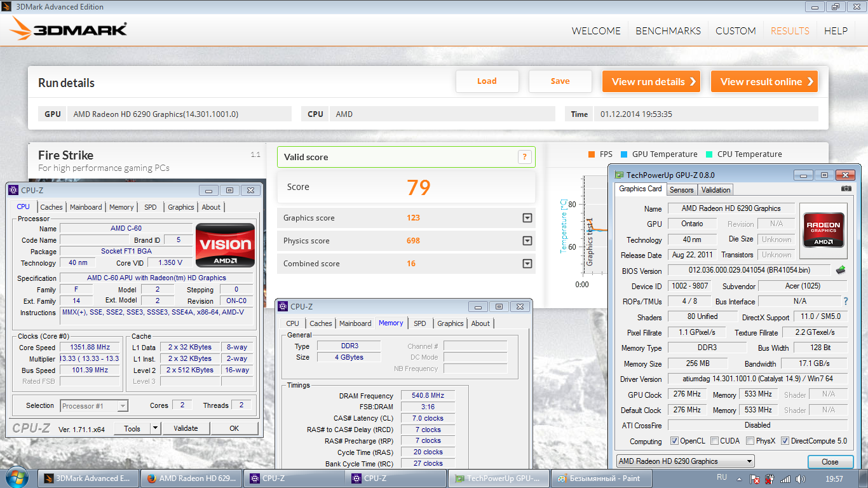Click the AMD Vision logo in CPU-Z
Screen dimensions: 868x488
(226, 245)
